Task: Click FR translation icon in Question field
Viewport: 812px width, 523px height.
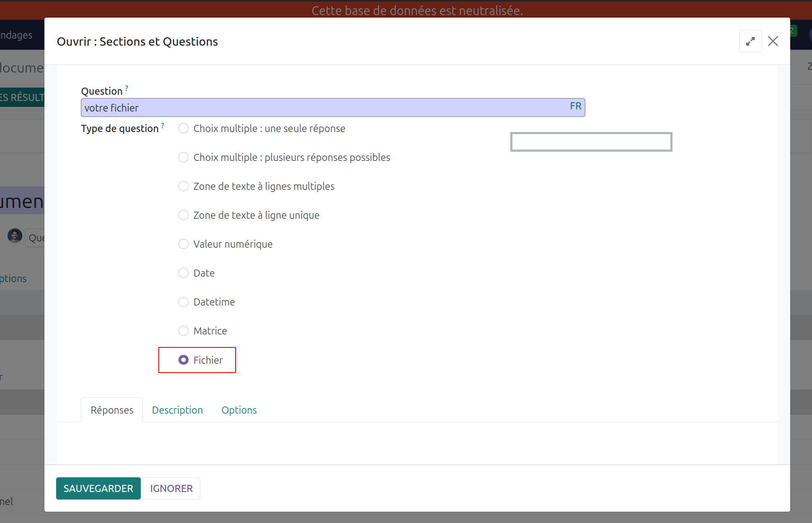Action: (x=575, y=106)
